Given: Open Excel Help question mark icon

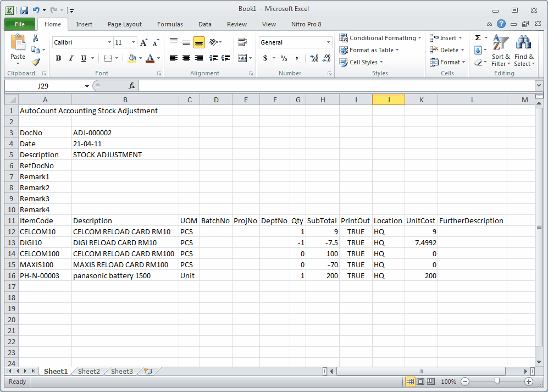Looking at the screenshot, I should (501, 24).
